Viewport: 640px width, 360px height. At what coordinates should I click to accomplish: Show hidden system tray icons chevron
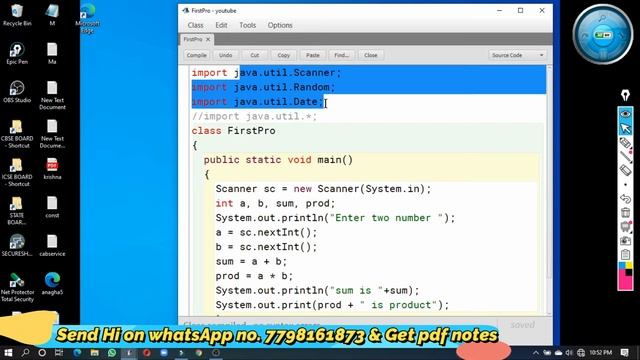[x=536, y=353]
